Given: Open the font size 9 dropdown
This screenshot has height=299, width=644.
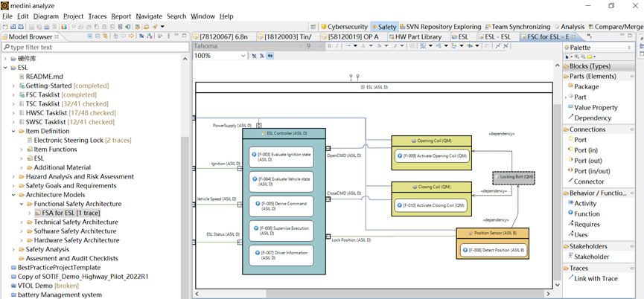Looking at the screenshot, I should coord(321,46).
